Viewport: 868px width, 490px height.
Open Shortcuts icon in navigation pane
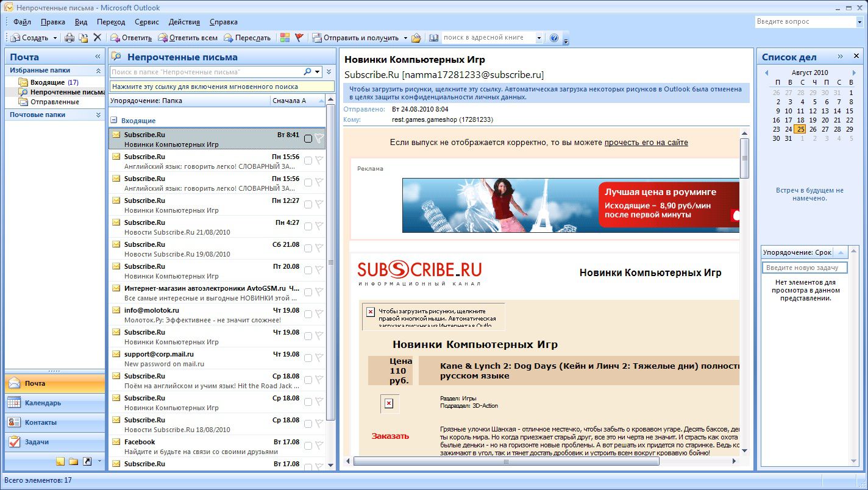click(87, 461)
